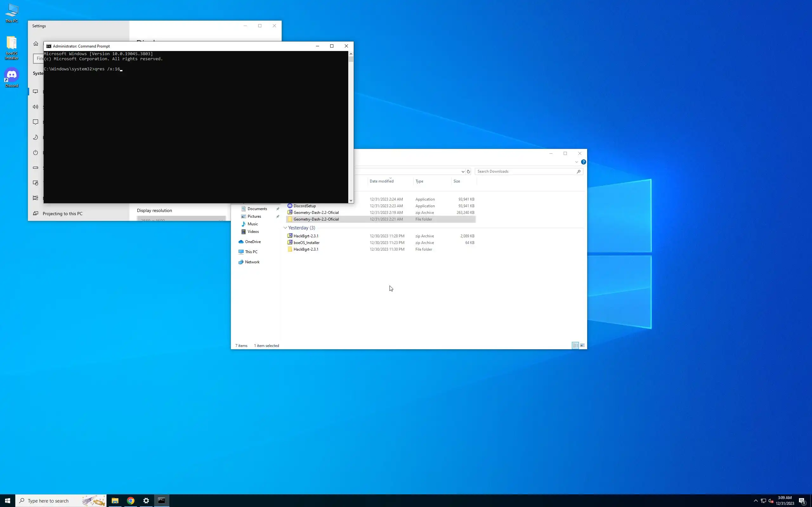The image size is (812, 507).
Task: Sort files by the Type column
Action: [x=419, y=181]
